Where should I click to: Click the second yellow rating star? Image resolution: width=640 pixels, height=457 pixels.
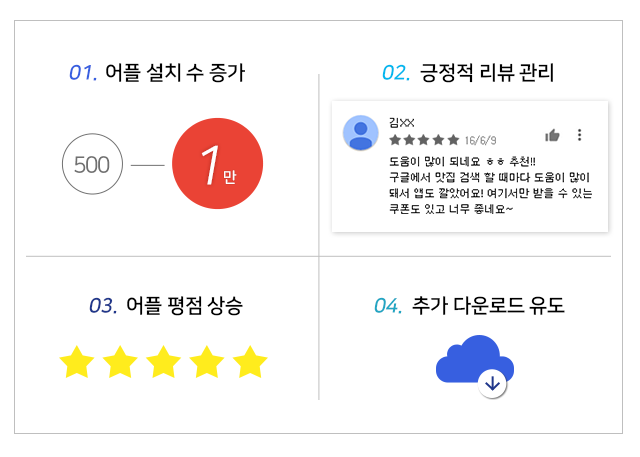(120, 362)
